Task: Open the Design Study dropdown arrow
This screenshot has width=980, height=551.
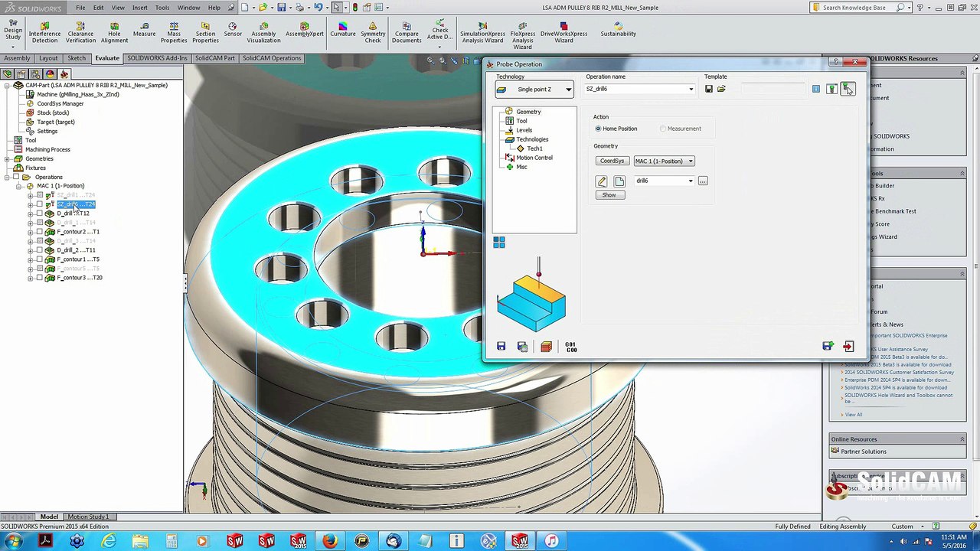Action: point(13,48)
